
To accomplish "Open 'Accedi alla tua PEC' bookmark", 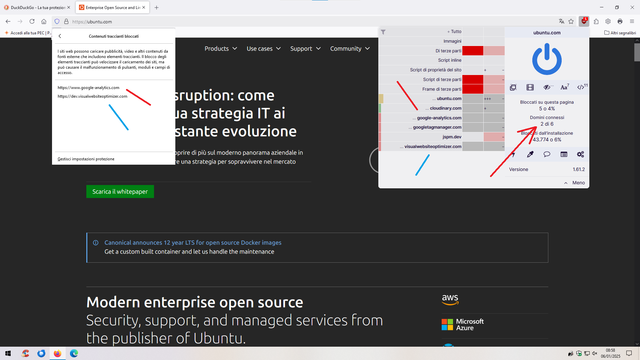I will (x=27, y=33).
